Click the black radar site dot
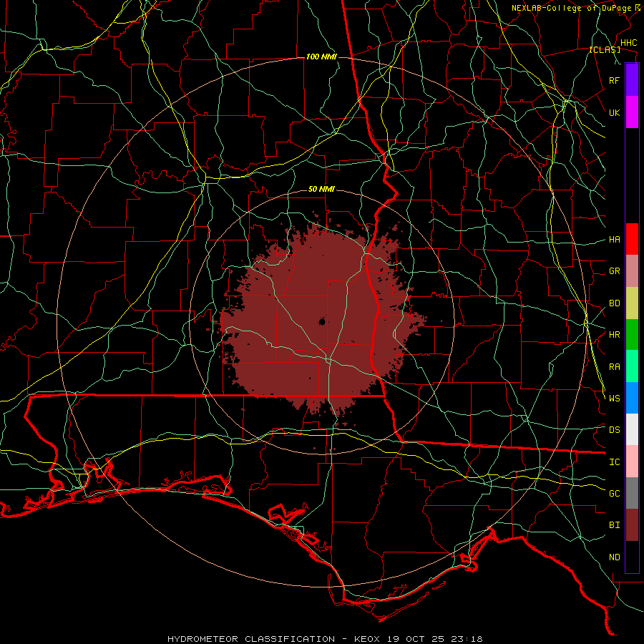This screenshot has height=644, width=644. [322, 321]
